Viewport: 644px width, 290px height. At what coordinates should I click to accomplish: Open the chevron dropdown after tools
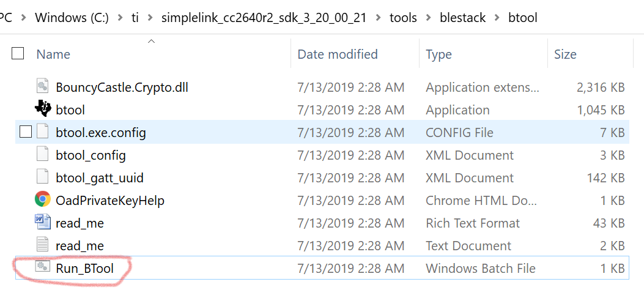(x=428, y=18)
